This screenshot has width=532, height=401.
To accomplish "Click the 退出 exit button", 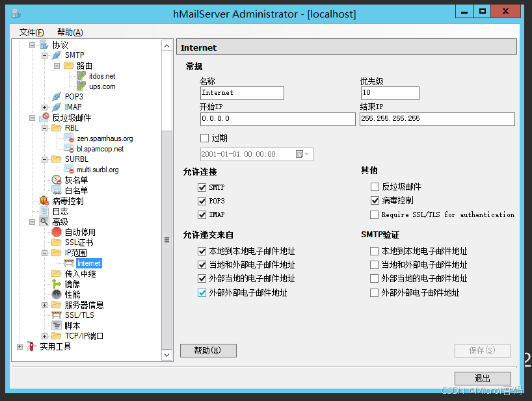I will (x=483, y=378).
